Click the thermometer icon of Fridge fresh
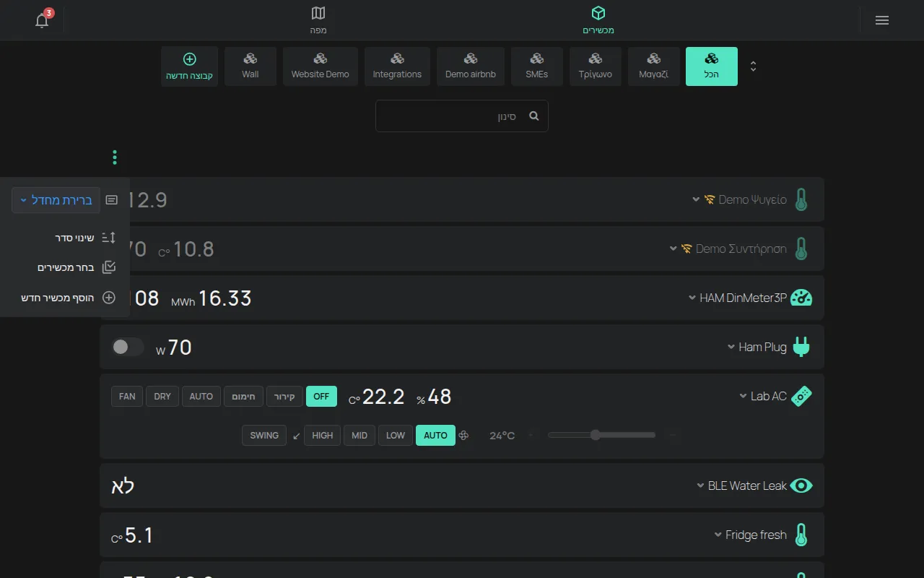 (x=801, y=535)
